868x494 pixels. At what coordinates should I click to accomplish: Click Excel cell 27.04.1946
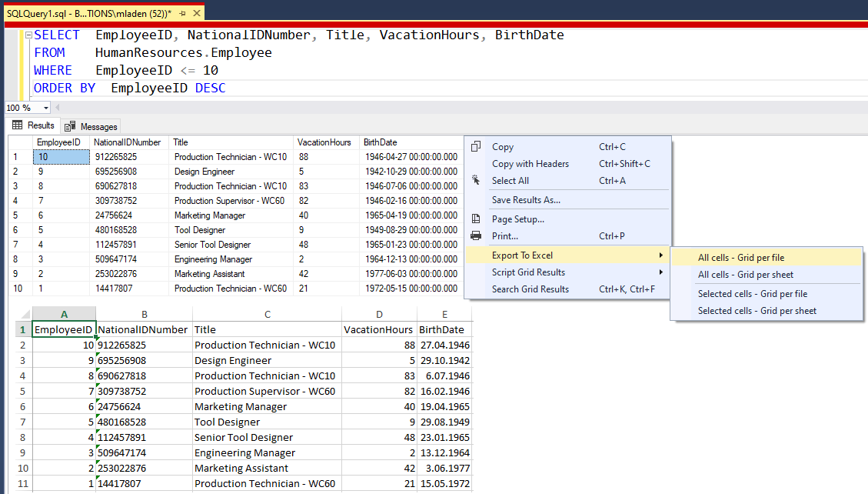444,345
